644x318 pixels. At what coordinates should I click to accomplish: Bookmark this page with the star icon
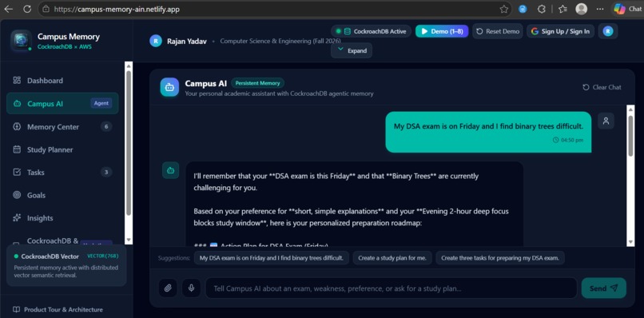pyautogui.click(x=504, y=9)
